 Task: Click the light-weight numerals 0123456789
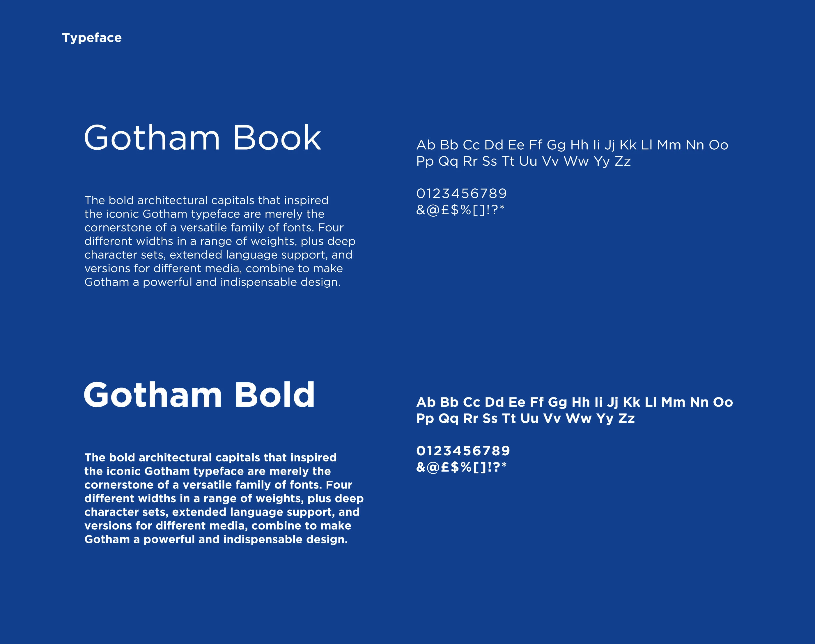tap(461, 193)
